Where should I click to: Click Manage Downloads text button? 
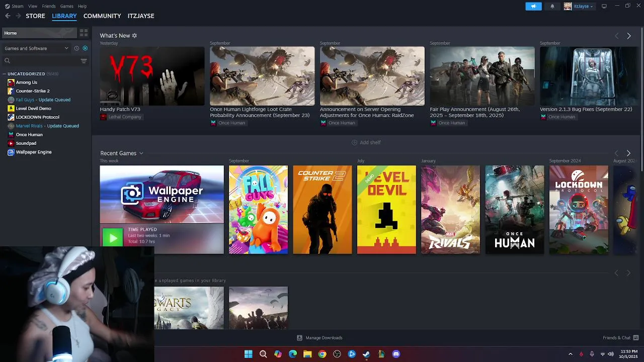point(324,338)
